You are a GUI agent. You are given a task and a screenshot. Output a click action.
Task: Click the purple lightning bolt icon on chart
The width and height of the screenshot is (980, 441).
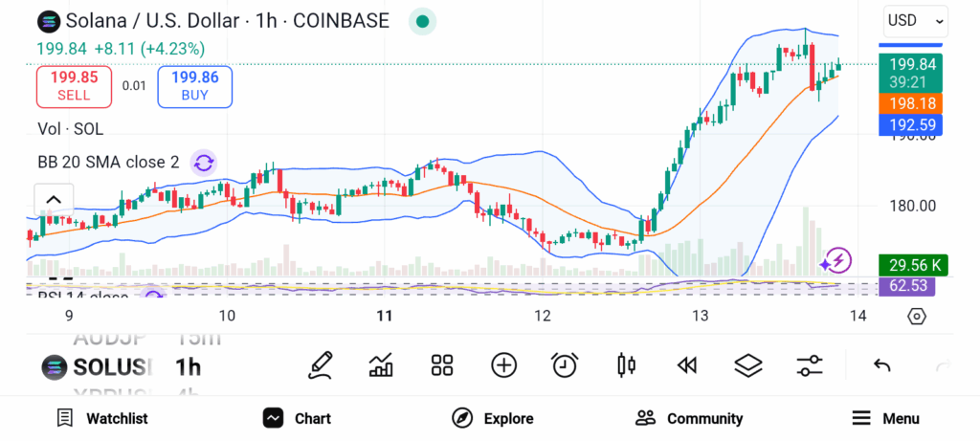click(836, 260)
